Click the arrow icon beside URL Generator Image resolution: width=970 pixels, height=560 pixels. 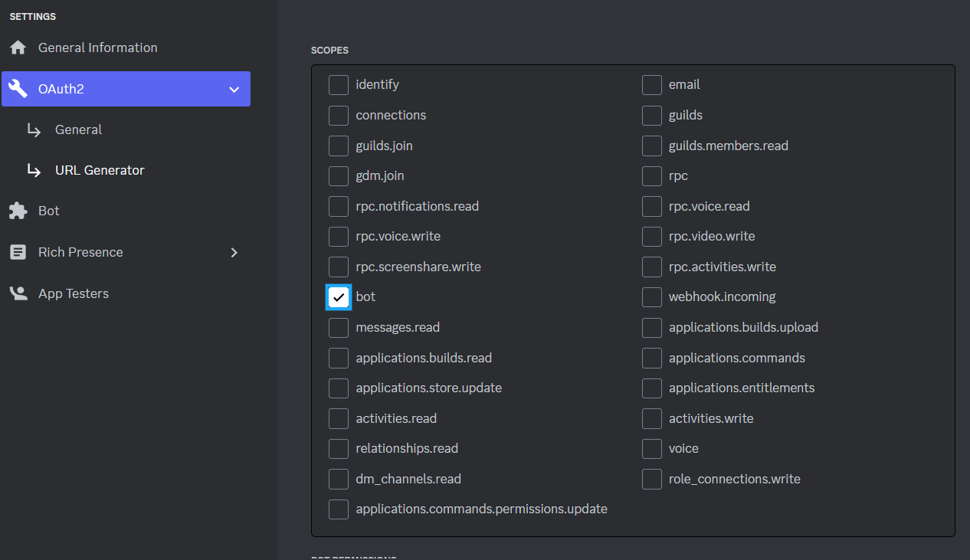pos(34,170)
